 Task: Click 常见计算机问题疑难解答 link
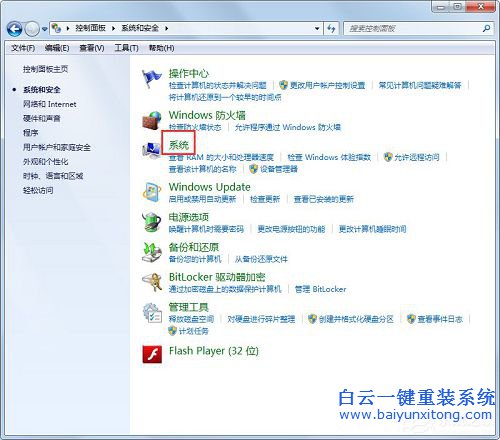(x=420, y=86)
